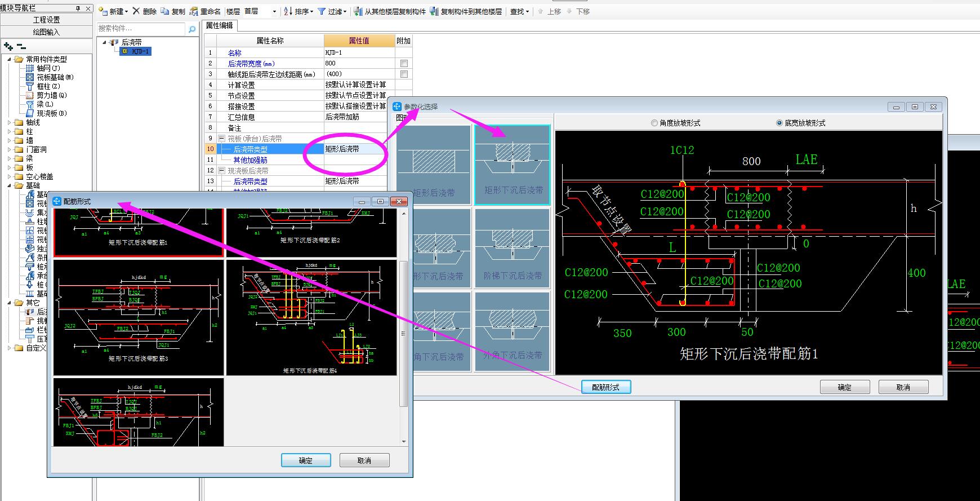Expand the 空心楼盖 folder
Screen dimensions: 980x501
pos(10,176)
